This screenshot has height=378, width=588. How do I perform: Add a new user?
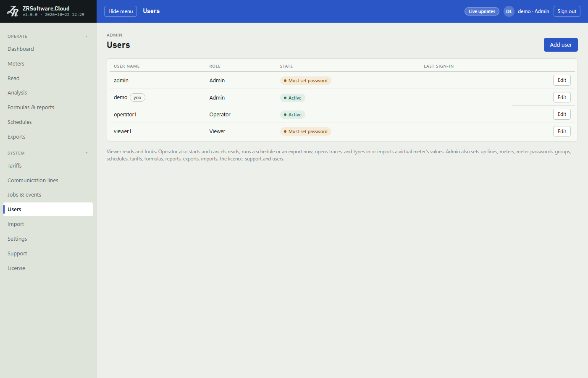click(x=561, y=45)
